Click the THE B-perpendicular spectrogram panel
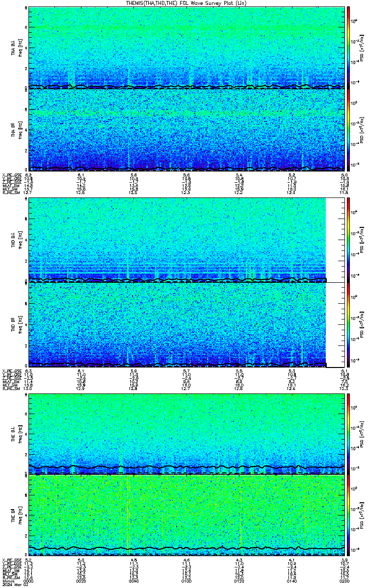 click(x=186, y=434)
